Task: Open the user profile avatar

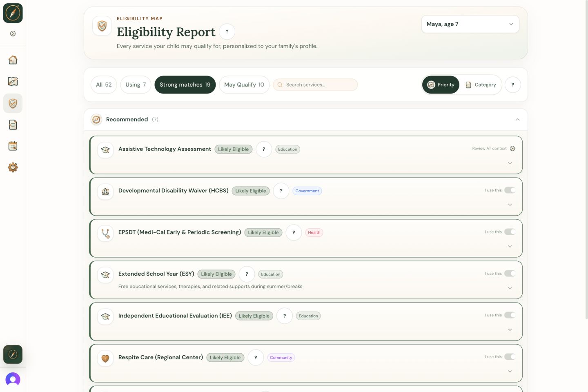Action: pos(13,379)
